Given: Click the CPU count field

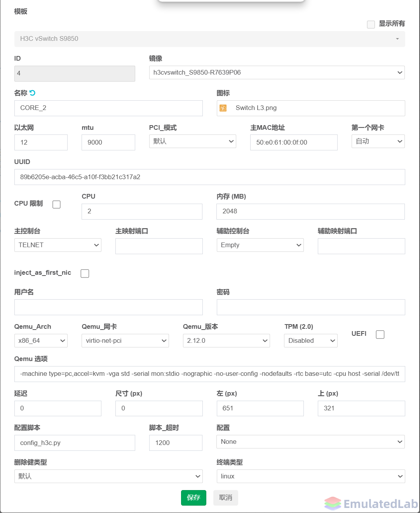Looking at the screenshot, I should pyautogui.click(x=142, y=211).
